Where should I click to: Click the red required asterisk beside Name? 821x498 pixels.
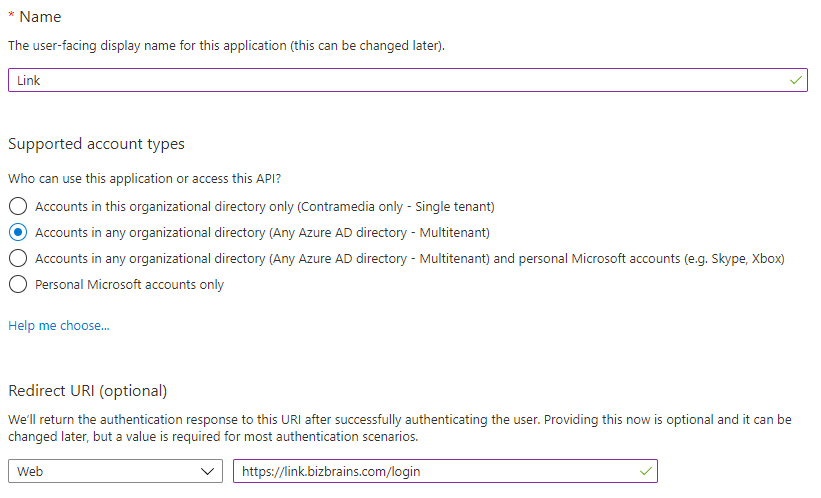pyautogui.click(x=11, y=17)
